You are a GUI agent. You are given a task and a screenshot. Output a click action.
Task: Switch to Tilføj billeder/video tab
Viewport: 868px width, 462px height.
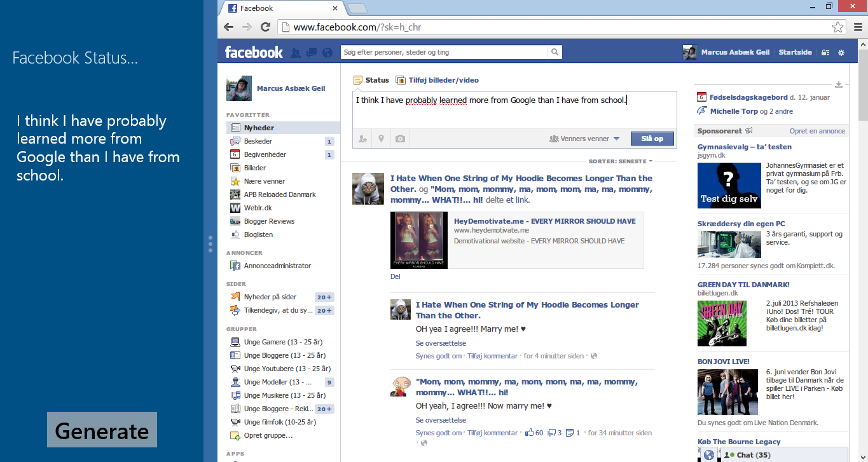pos(437,80)
